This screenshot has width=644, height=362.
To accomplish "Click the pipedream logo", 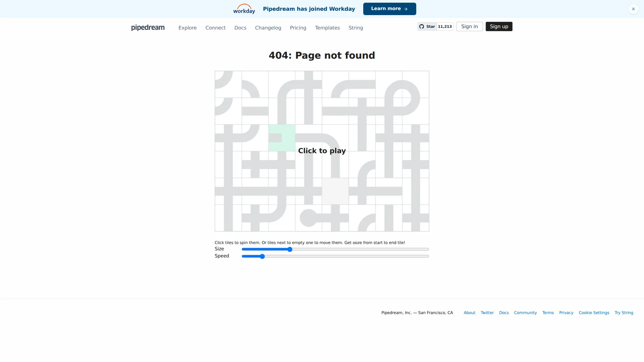I will (148, 27).
